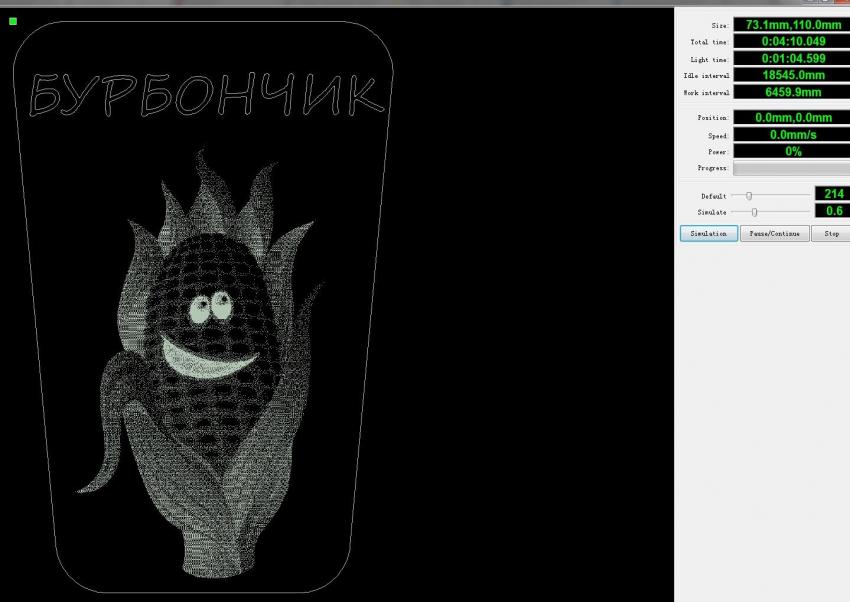Click the Work interval value
850x602 pixels.
791,92
